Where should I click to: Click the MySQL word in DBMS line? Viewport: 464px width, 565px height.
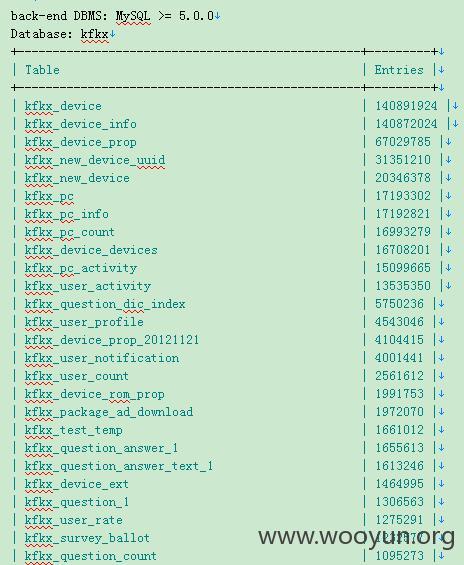coord(133,16)
